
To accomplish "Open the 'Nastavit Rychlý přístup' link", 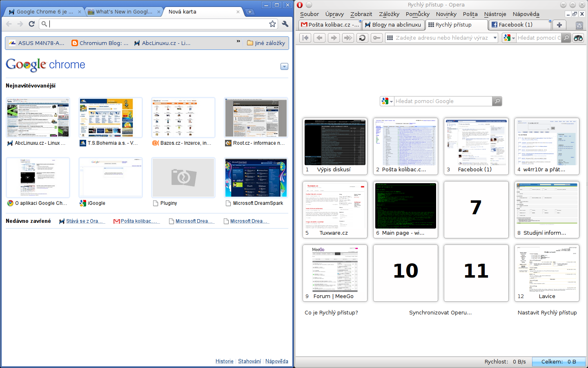I will tap(547, 313).
